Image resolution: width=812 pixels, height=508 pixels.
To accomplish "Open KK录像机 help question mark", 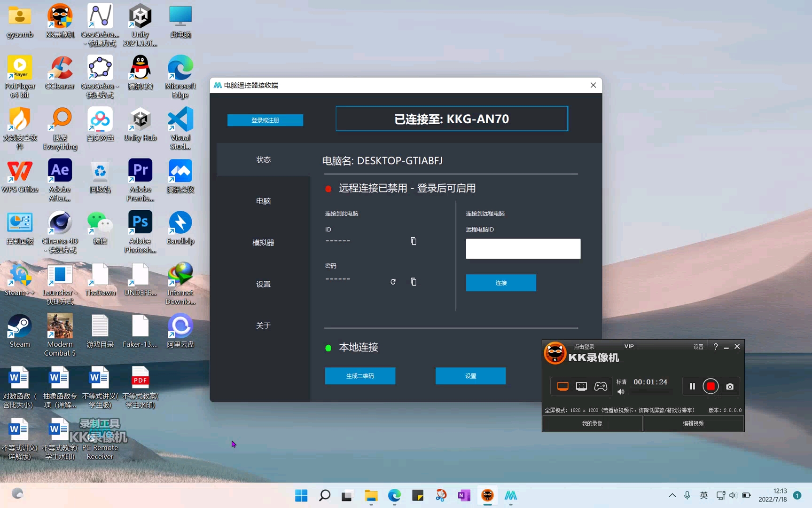I will (x=716, y=347).
